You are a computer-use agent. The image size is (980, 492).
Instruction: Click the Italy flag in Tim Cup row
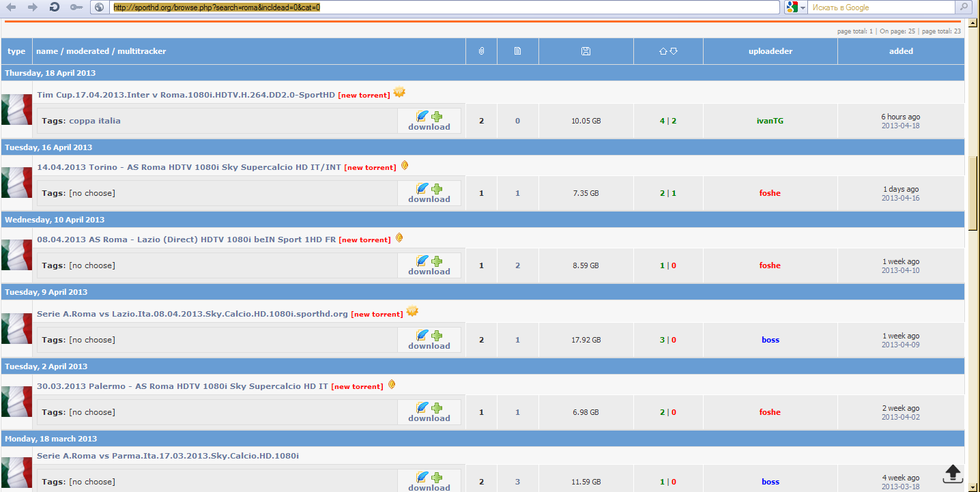(x=16, y=110)
